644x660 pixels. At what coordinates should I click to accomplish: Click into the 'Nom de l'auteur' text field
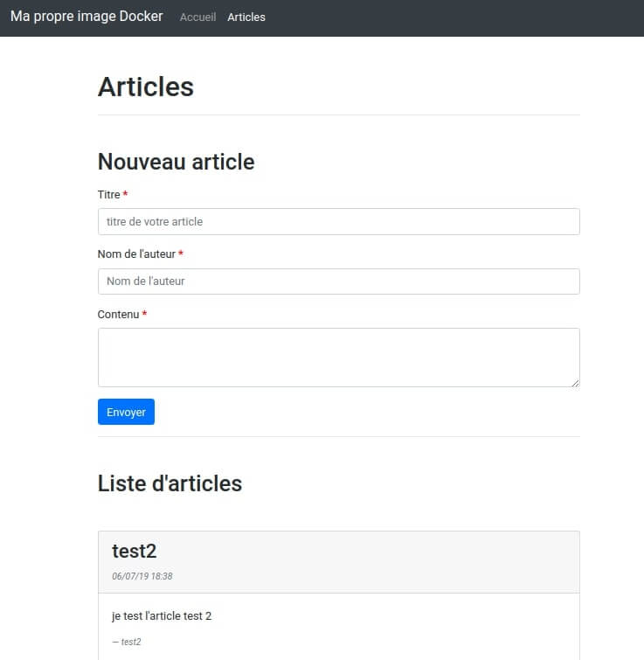click(338, 281)
